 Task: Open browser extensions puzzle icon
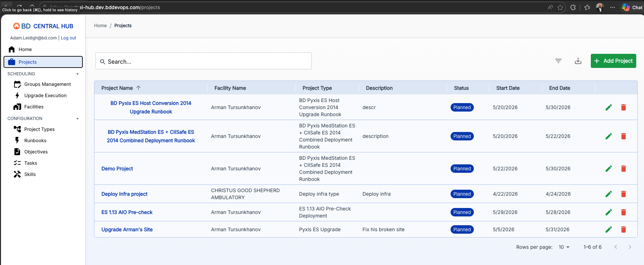(573, 7)
